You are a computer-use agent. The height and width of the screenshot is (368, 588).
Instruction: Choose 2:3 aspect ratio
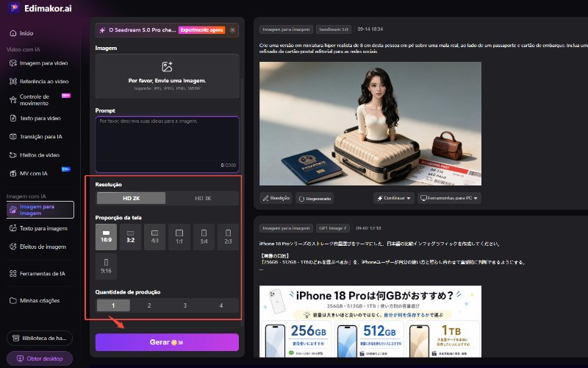[228, 237]
